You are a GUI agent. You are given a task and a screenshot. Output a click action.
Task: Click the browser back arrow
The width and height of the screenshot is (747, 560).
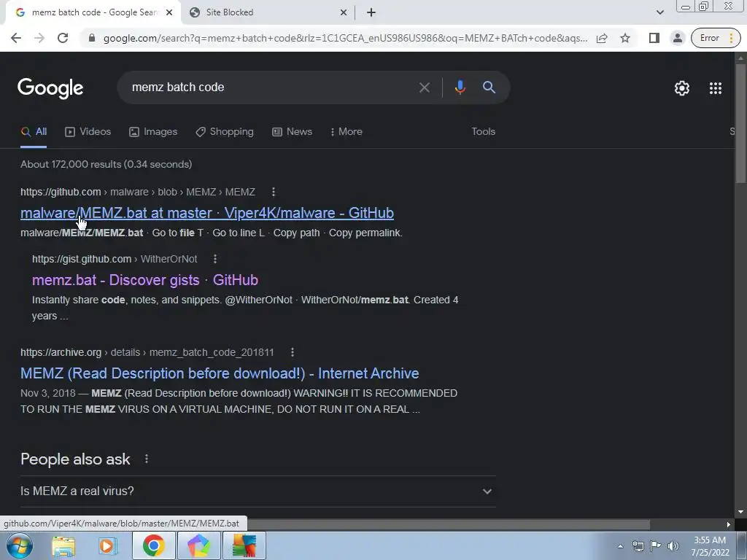click(16, 38)
